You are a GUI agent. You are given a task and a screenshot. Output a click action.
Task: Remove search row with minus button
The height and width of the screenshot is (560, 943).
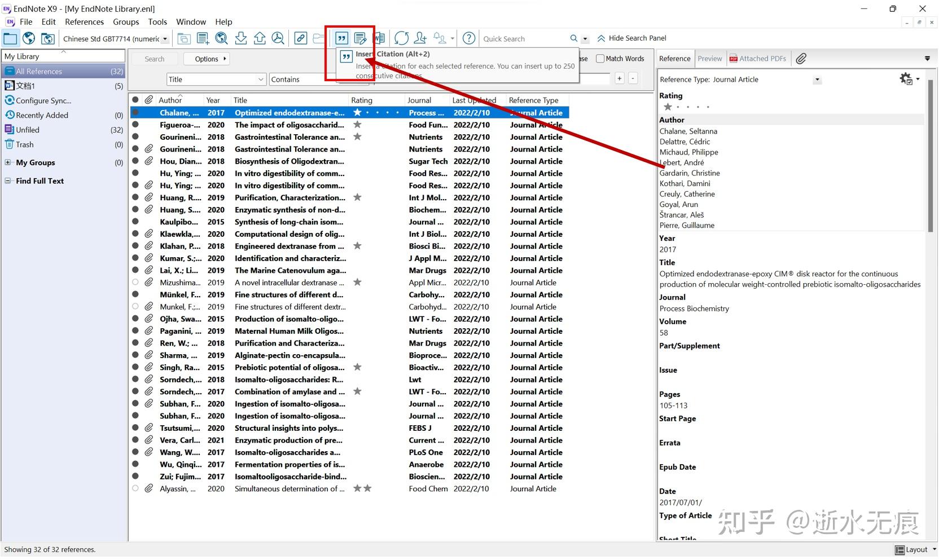click(x=633, y=78)
